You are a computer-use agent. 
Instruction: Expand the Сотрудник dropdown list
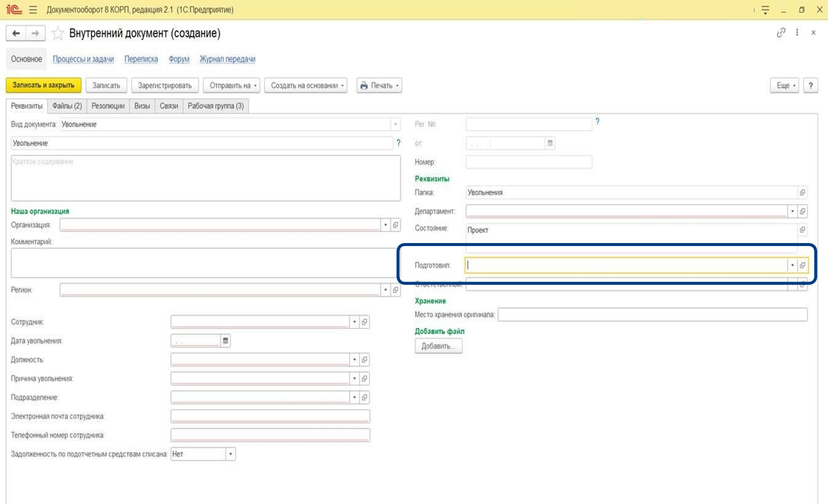(x=354, y=322)
